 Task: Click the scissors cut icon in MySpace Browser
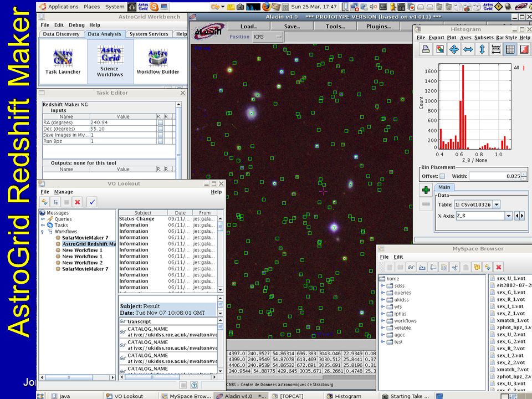point(455,267)
